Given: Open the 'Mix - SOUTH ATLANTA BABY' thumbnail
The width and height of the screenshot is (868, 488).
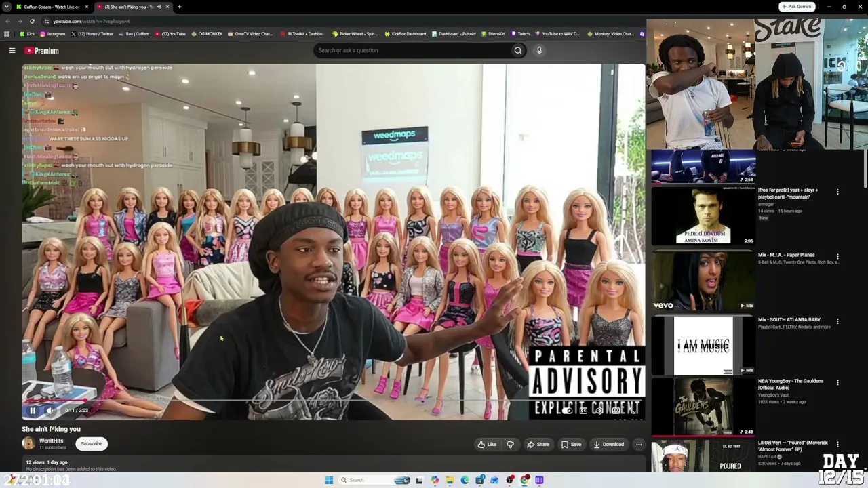Looking at the screenshot, I should click(703, 346).
